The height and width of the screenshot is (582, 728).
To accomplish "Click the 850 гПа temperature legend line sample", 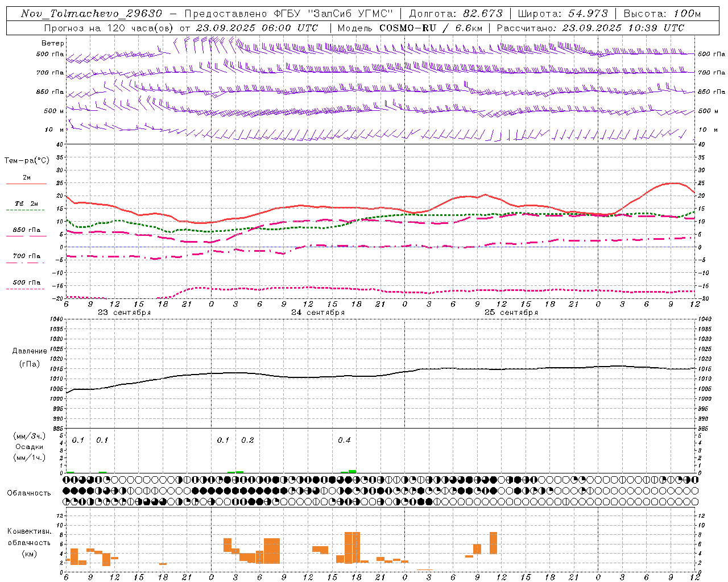I will click(x=26, y=236).
